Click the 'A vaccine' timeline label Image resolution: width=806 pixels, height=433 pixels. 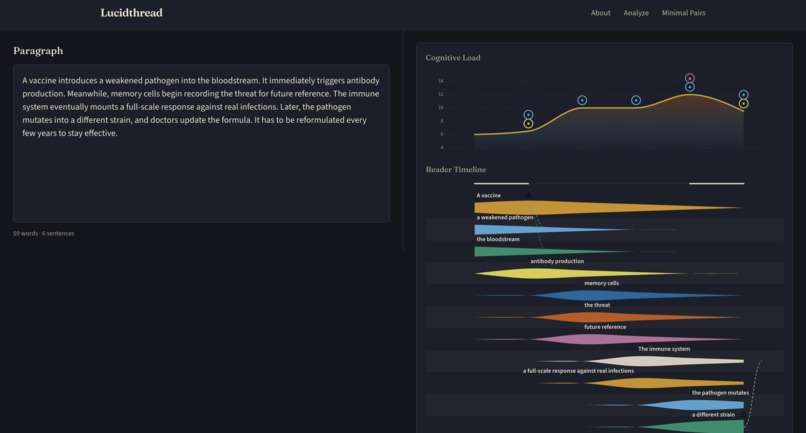[x=488, y=195]
